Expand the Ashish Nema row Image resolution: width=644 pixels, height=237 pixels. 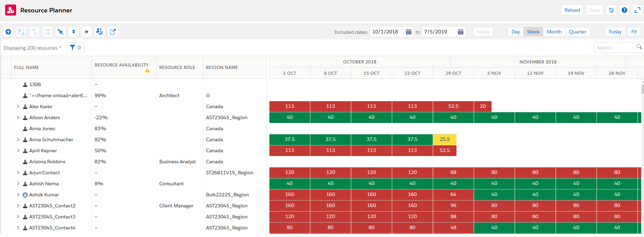(x=18, y=184)
